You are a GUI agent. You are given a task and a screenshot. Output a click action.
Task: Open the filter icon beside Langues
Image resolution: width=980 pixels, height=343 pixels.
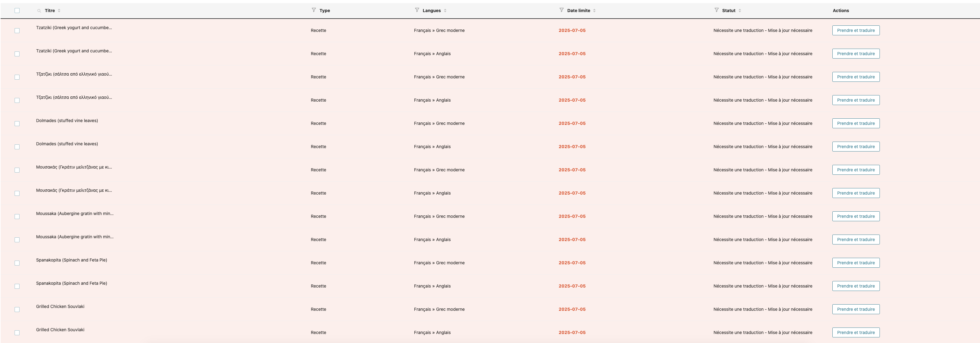[417, 10]
